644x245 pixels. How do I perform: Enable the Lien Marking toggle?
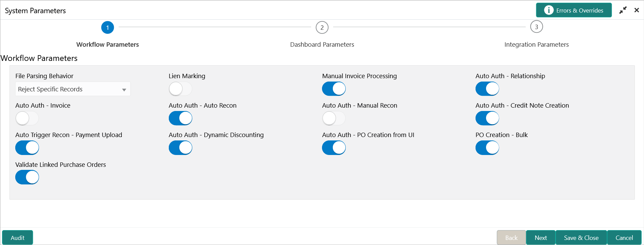[180, 89]
